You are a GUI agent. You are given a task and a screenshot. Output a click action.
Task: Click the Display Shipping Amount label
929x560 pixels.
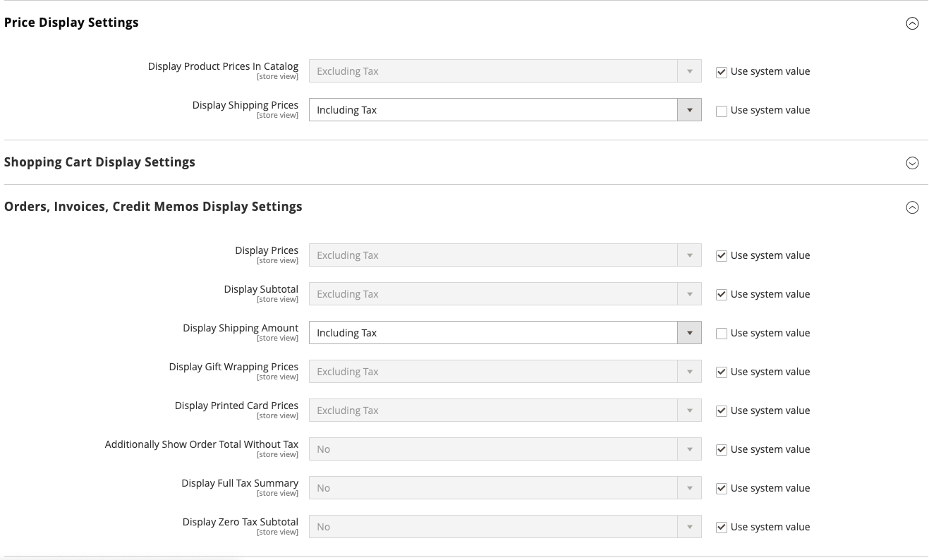point(241,328)
